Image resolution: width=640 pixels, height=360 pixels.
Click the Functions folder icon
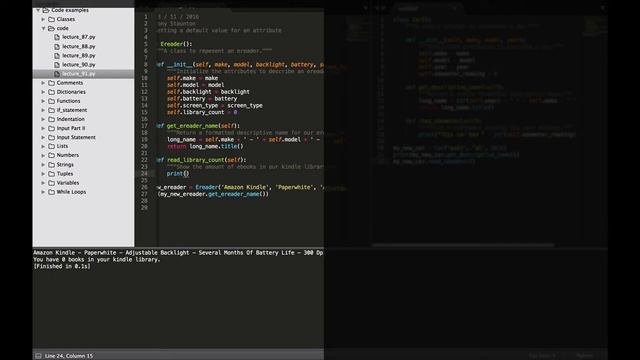pos(51,101)
